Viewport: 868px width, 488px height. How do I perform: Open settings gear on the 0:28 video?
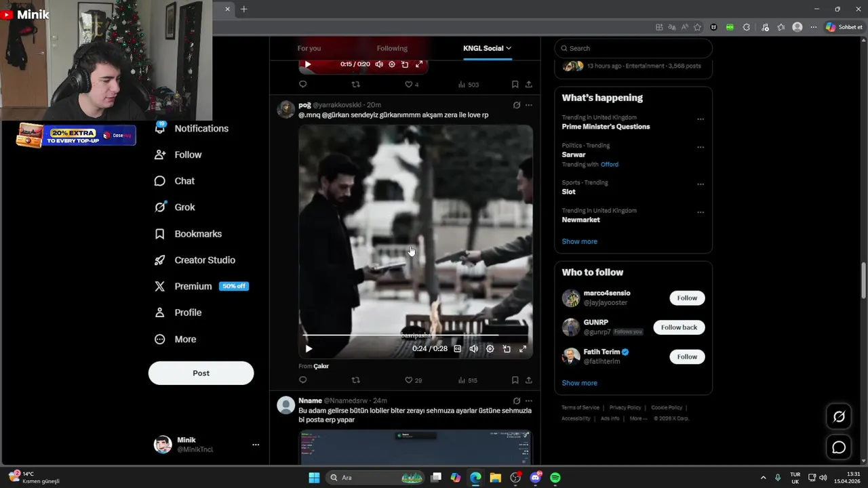(x=490, y=348)
